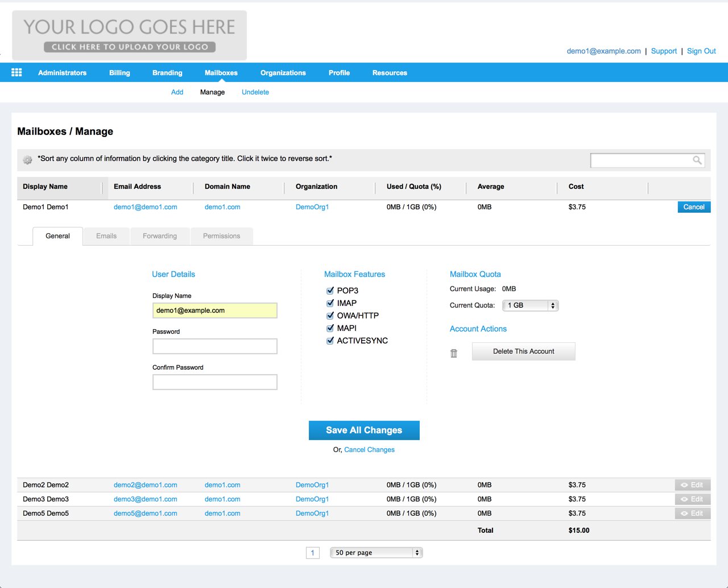Click the search magnifier icon
The height and width of the screenshot is (588, 728).
tap(697, 160)
